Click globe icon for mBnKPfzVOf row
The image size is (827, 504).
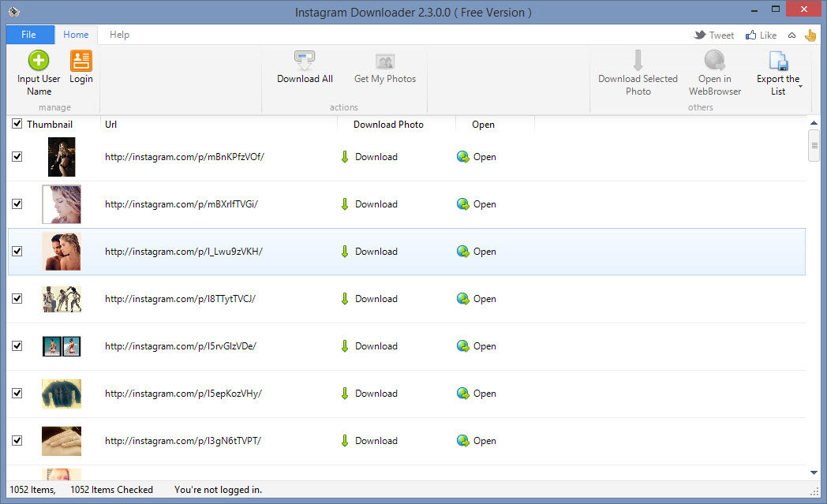462,157
